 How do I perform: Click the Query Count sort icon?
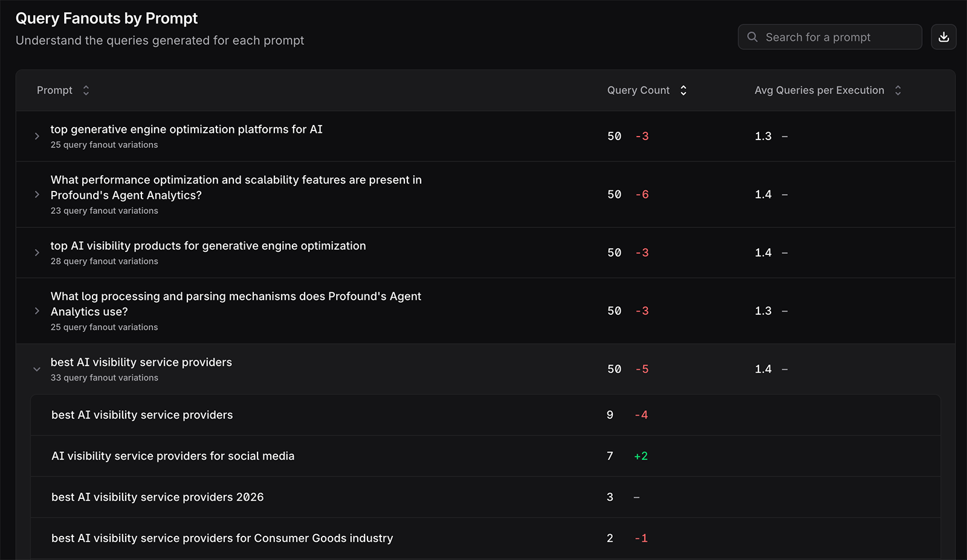click(x=684, y=90)
